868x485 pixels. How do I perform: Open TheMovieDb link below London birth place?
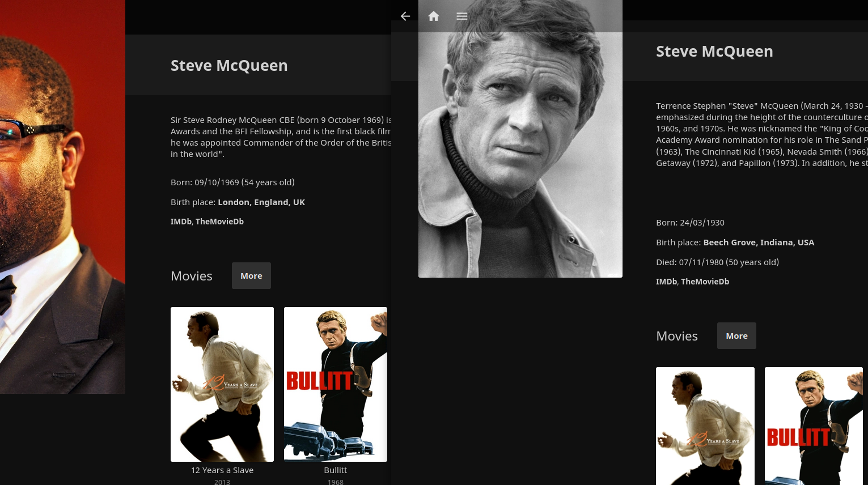(x=219, y=222)
